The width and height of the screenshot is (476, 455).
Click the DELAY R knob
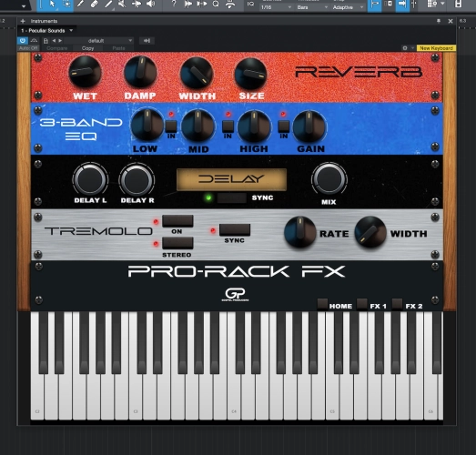point(137,180)
